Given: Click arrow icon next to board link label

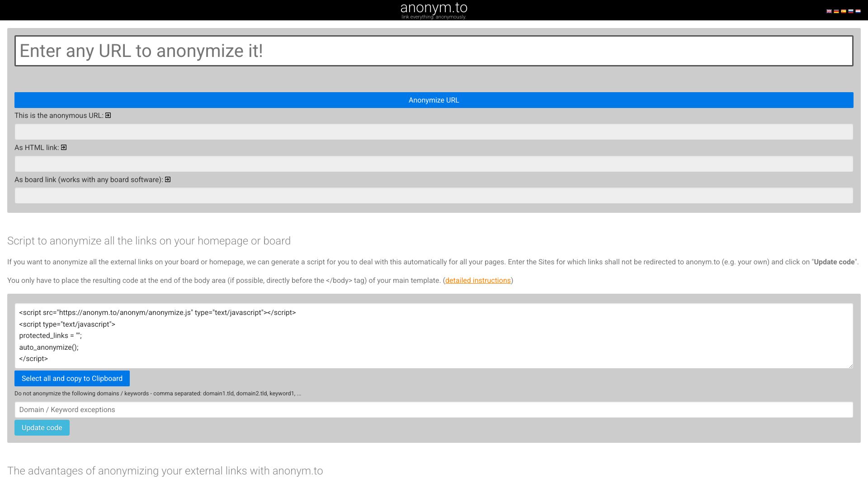Looking at the screenshot, I should point(168,179).
